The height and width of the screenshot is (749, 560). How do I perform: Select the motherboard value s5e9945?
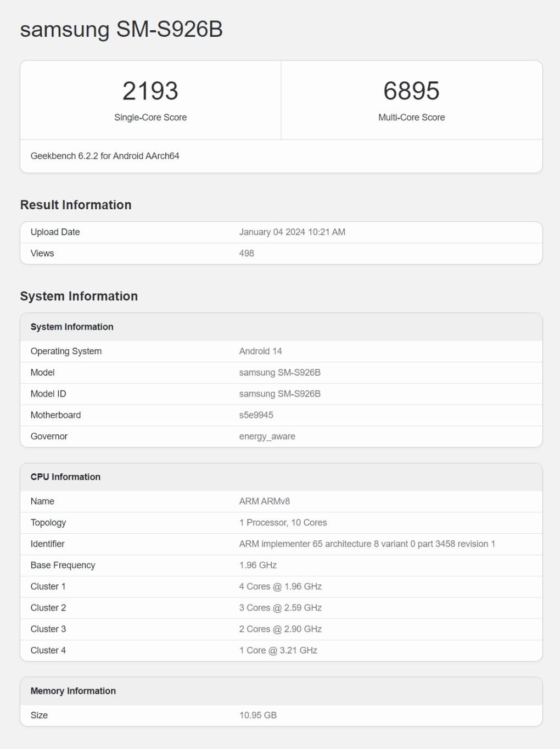(256, 415)
